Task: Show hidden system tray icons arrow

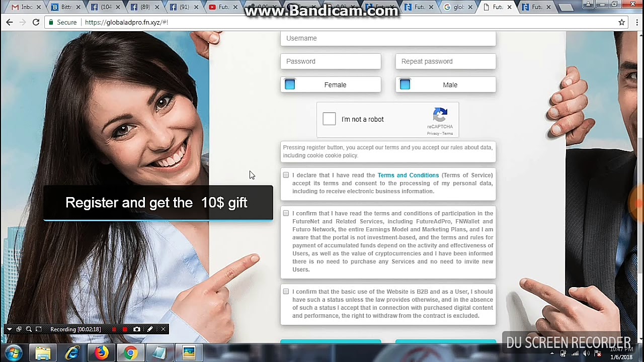Action: tap(552, 353)
